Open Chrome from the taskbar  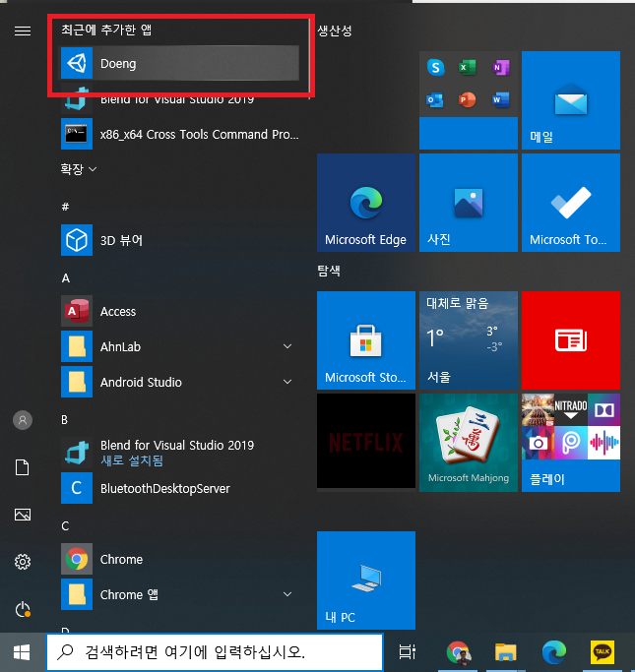pos(459,652)
